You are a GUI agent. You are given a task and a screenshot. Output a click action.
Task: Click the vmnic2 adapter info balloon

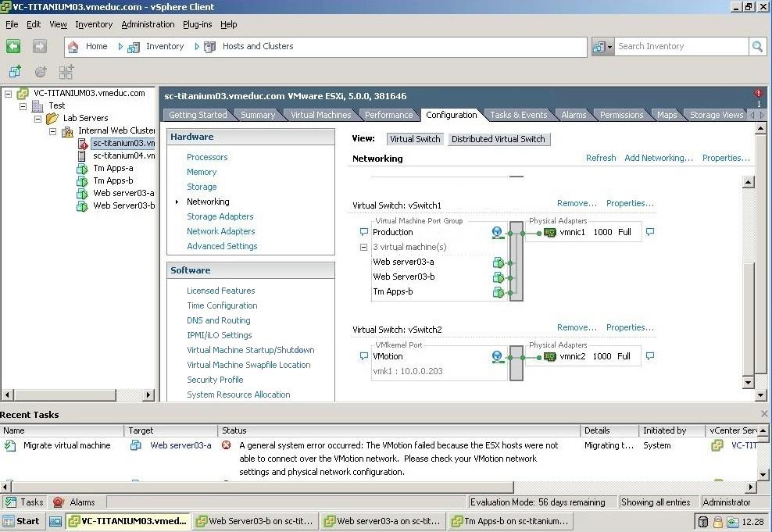pyautogui.click(x=650, y=355)
